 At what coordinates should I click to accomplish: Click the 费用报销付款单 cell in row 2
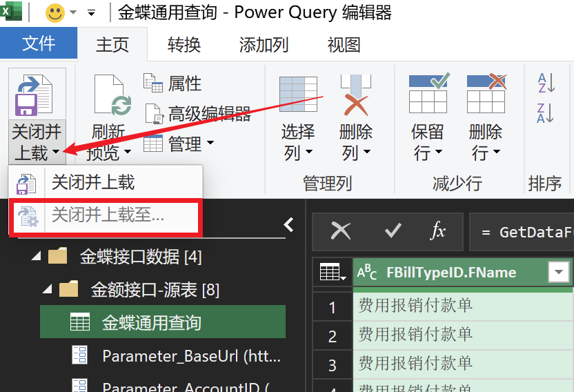pyautogui.click(x=463, y=335)
